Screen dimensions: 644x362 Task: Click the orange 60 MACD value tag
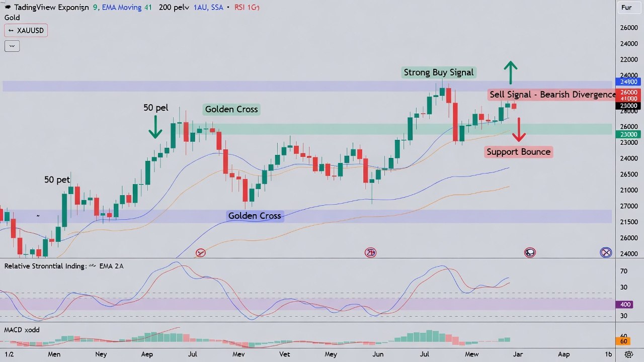(623, 341)
